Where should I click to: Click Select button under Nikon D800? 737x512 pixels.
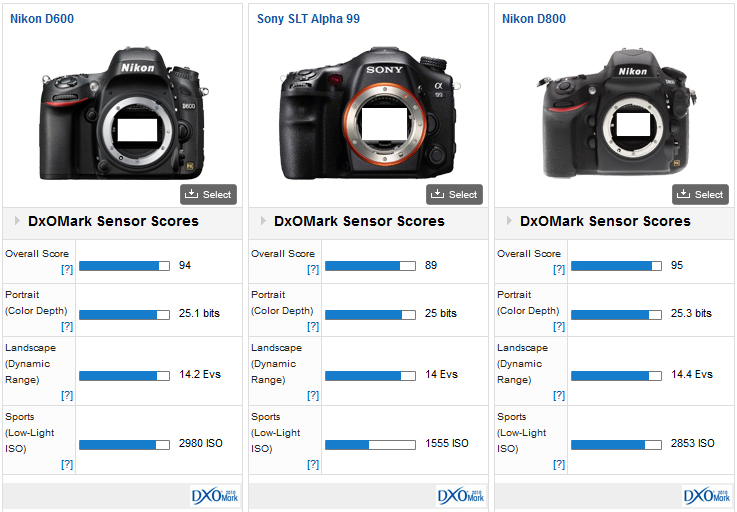pos(700,194)
